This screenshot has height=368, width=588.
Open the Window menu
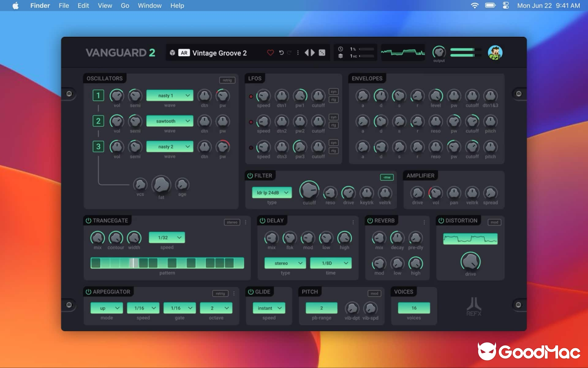tap(150, 6)
